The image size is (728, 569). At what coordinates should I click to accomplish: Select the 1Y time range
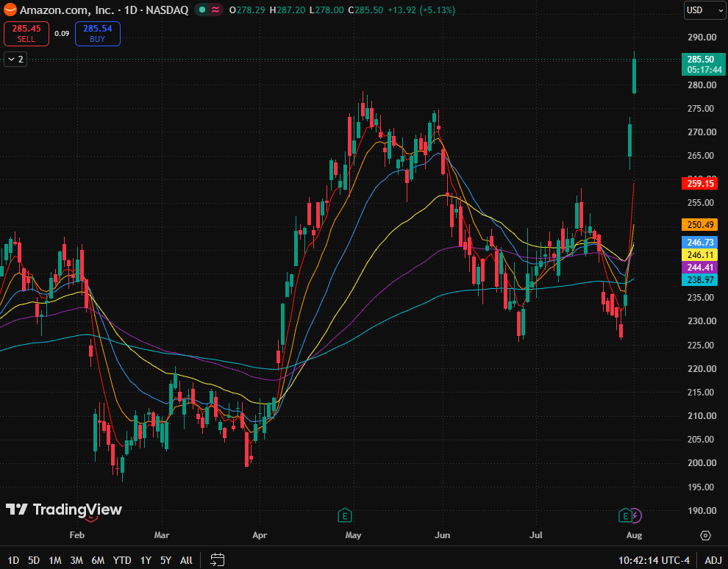pos(146,560)
